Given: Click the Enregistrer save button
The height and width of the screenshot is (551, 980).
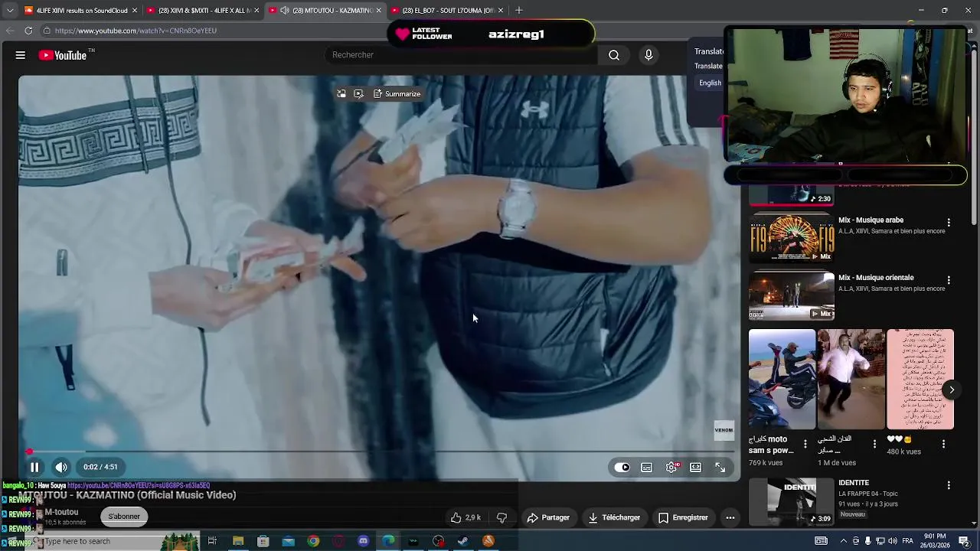Looking at the screenshot, I should tap(683, 517).
